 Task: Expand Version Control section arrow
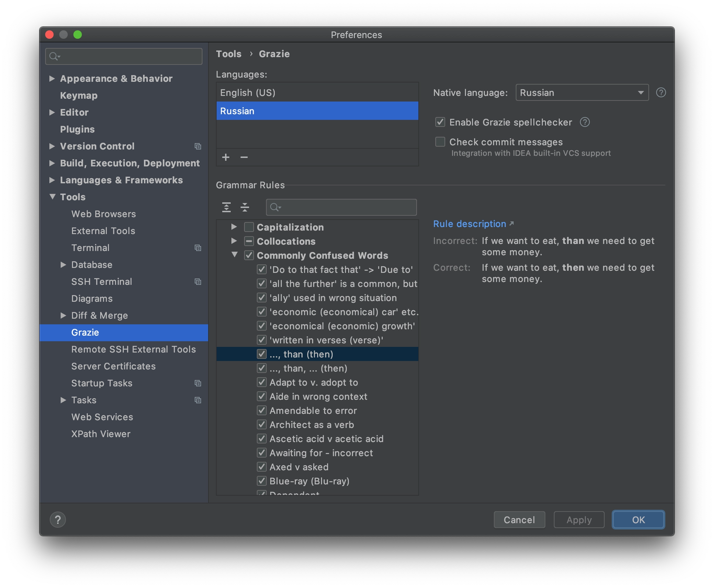pyautogui.click(x=52, y=146)
